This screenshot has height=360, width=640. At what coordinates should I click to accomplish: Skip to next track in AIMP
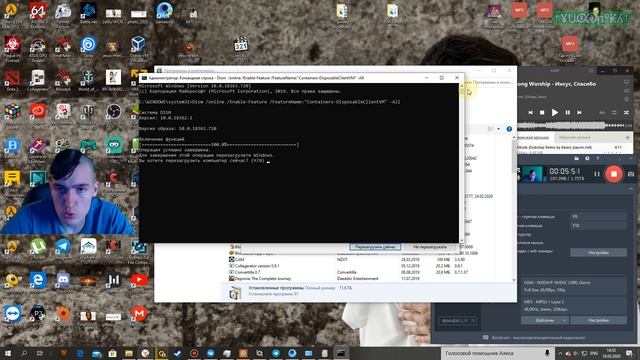tap(579, 112)
